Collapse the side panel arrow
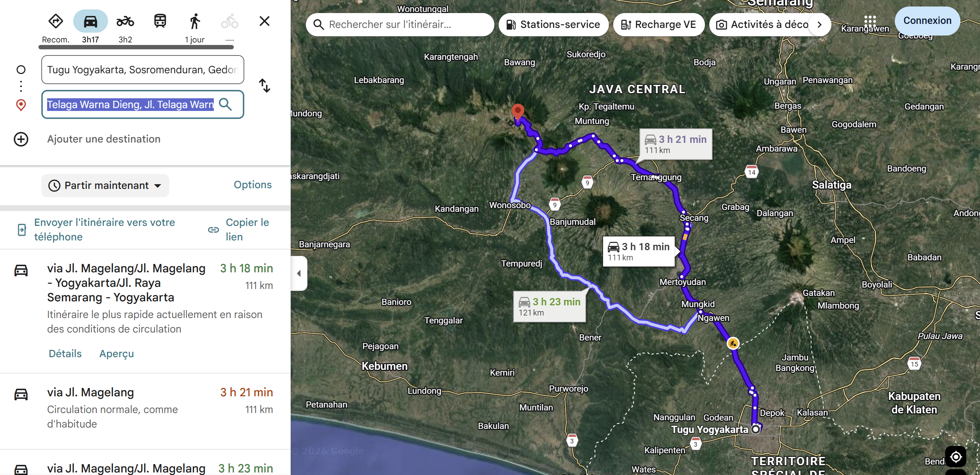The height and width of the screenshot is (475, 980). tap(299, 273)
